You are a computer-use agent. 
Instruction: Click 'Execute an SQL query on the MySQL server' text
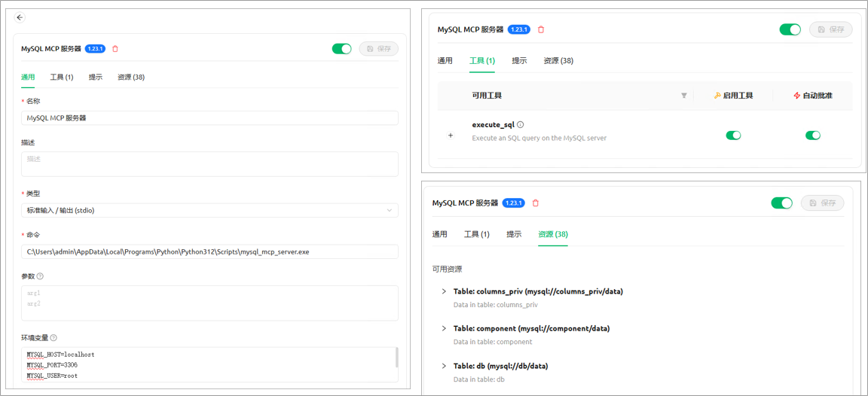(x=539, y=138)
